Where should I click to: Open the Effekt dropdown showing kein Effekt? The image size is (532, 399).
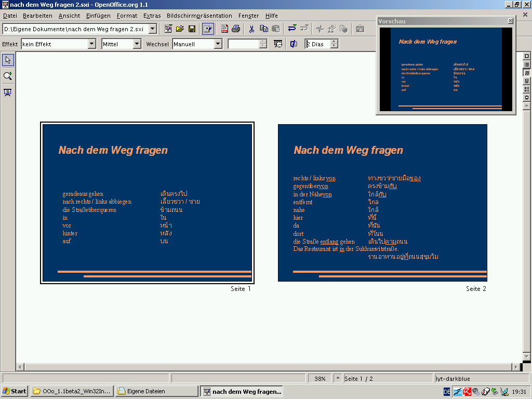[92, 44]
